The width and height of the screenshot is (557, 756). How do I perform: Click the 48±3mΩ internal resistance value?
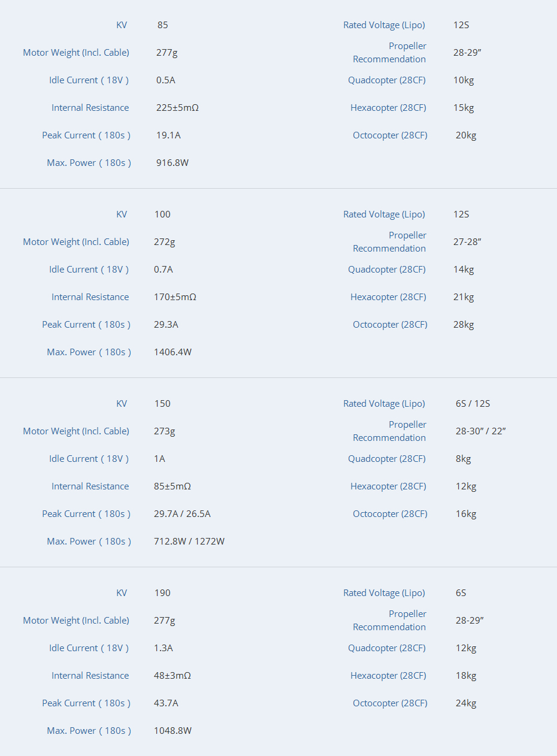point(172,676)
